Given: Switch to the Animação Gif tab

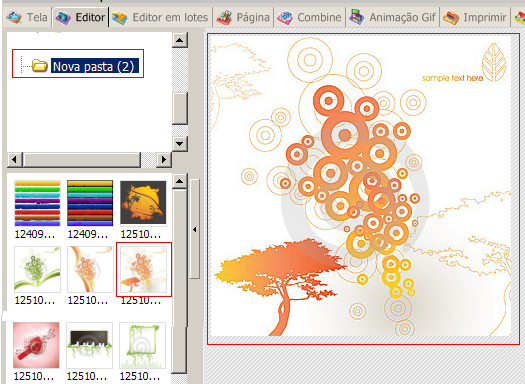Looking at the screenshot, I should 393,17.
